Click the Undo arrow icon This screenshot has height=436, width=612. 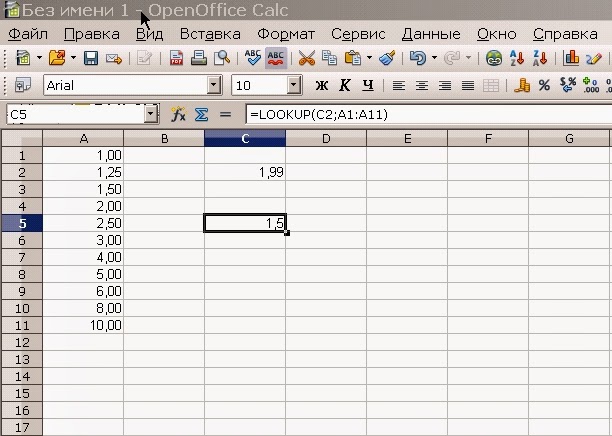click(x=418, y=58)
